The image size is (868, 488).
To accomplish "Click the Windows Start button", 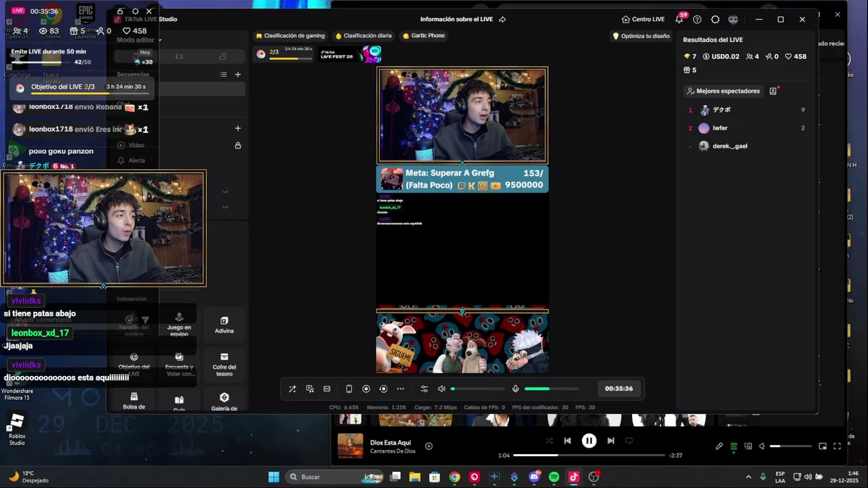I will tap(274, 477).
